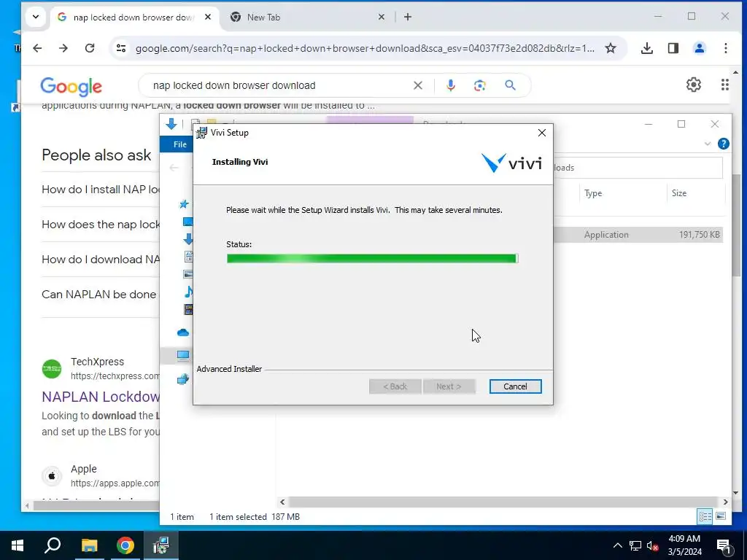Viewport: 747px width, 560px height.
Task: Click the Apple result site name
Action: click(x=83, y=469)
